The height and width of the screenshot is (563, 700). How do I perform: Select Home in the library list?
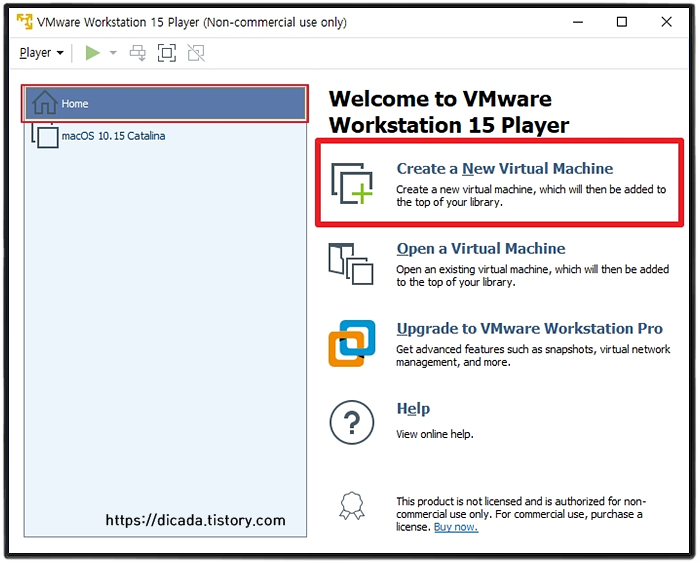[165, 104]
